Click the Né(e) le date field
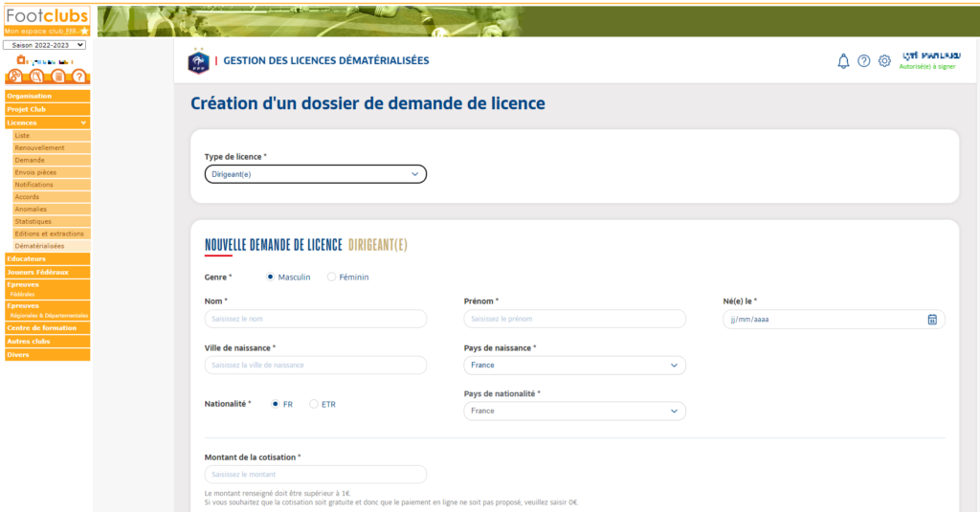This screenshot has width=980, height=512. 834,320
